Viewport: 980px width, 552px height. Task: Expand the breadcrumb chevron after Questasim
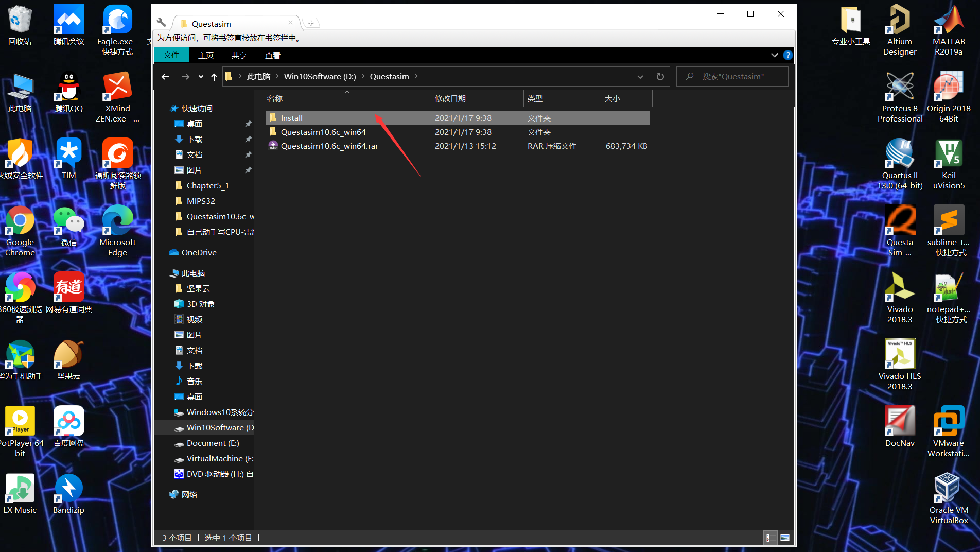click(x=417, y=76)
